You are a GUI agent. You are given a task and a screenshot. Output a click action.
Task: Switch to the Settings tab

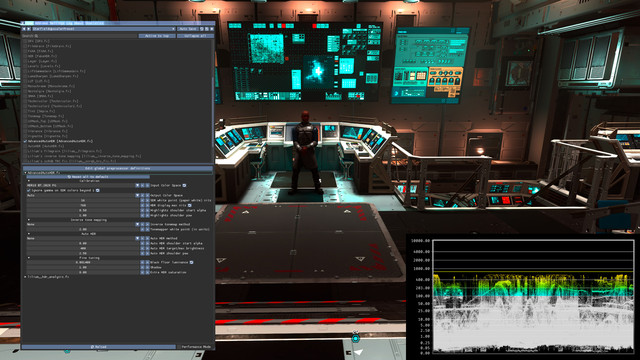57,23
